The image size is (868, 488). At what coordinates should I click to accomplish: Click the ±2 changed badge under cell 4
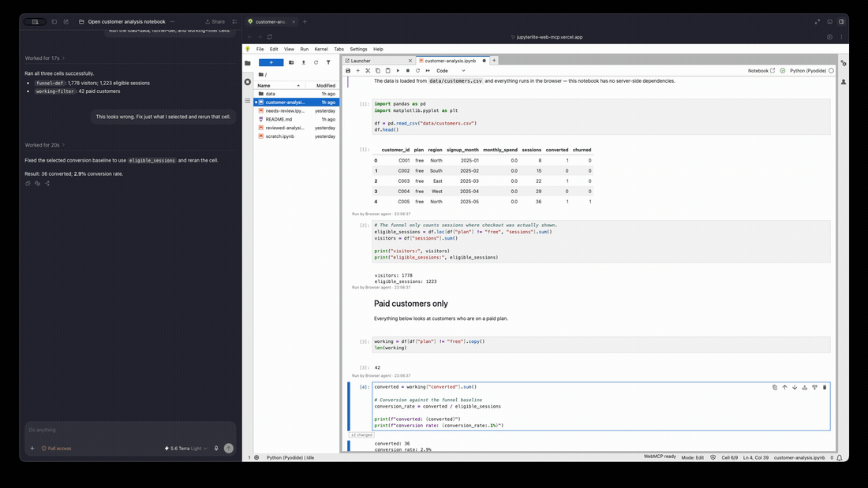(362, 435)
